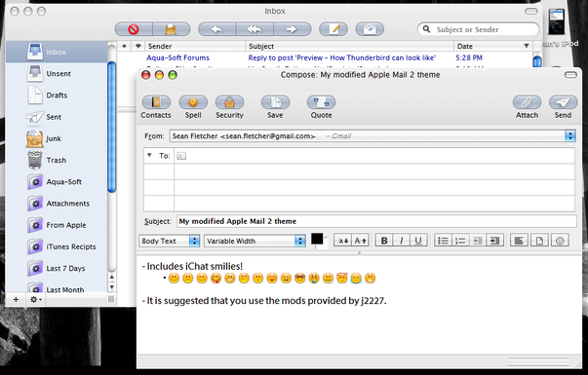
Task: Click the Reply All double-arrow in Inbox toolbar
Action: (255, 29)
